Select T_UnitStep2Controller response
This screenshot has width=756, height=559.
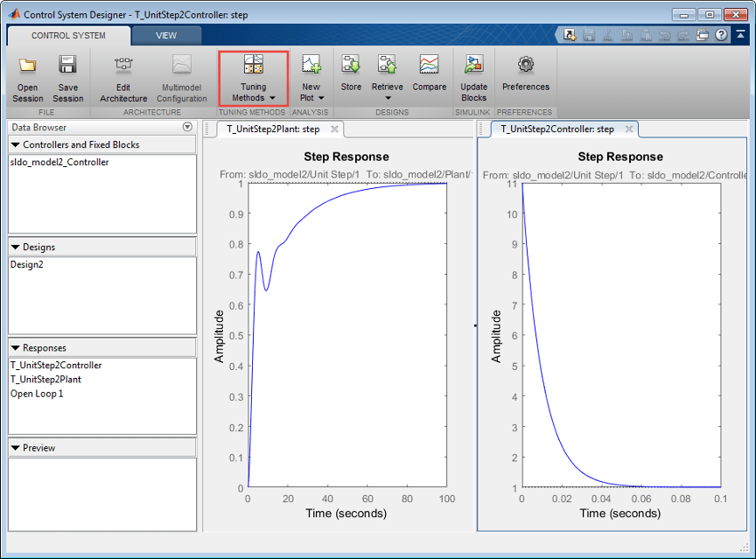coord(56,366)
